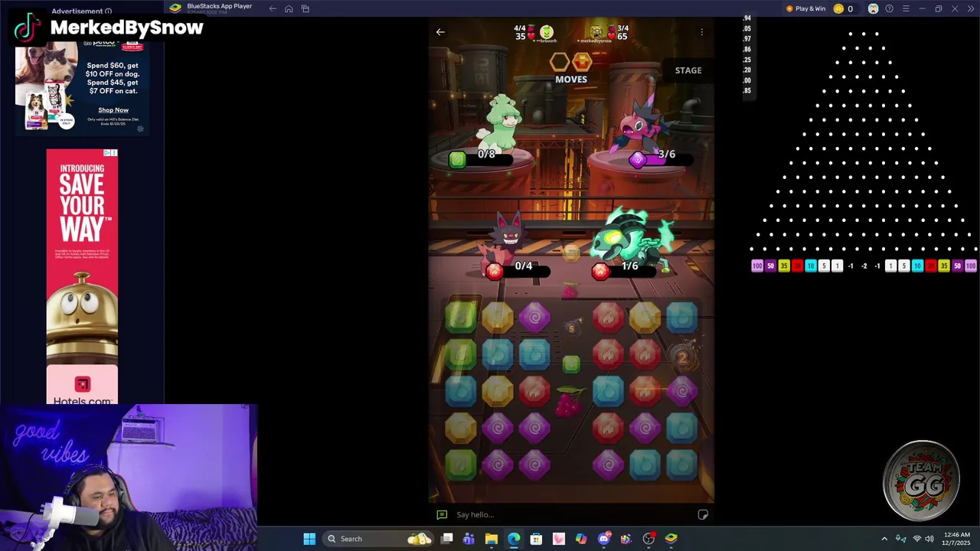Viewport: 980px width, 551px height.
Task: Open the BlueStacks hamburger menu
Action: (x=906, y=8)
